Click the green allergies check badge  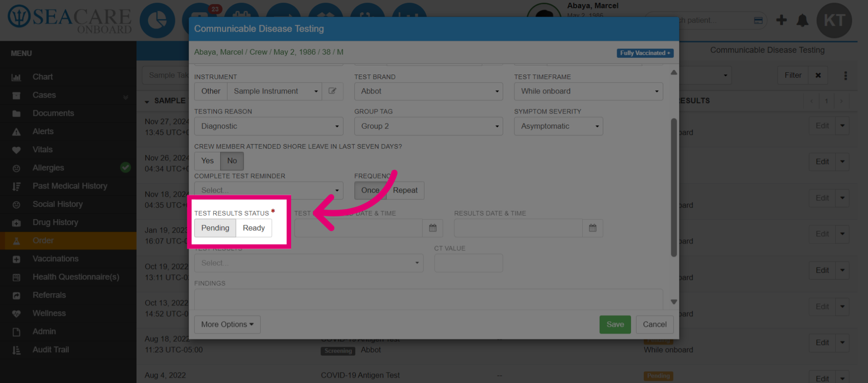pyautogui.click(x=126, y=168)
